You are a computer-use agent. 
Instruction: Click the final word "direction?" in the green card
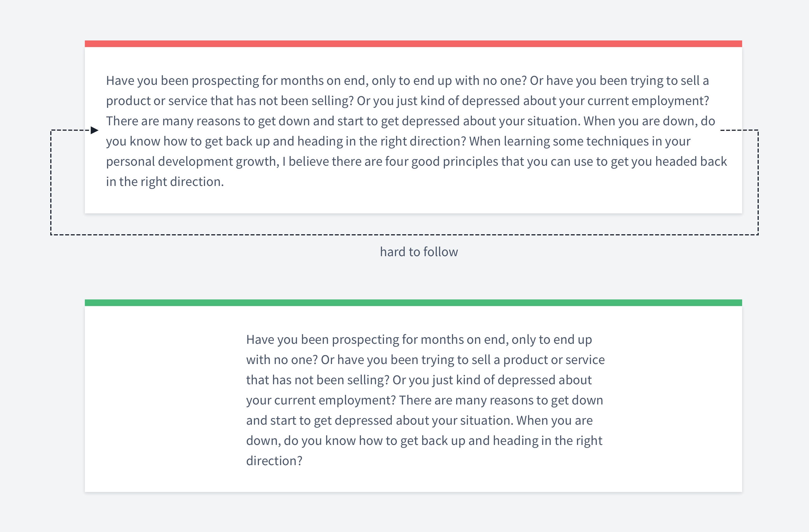tap(274, 461)
